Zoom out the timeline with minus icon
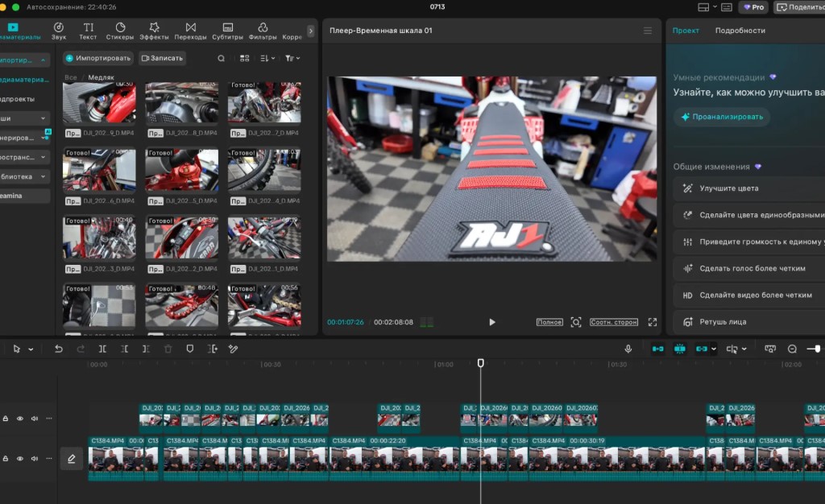Image resolution: width=825 pixels, height=504 pixels. point(793,349)
